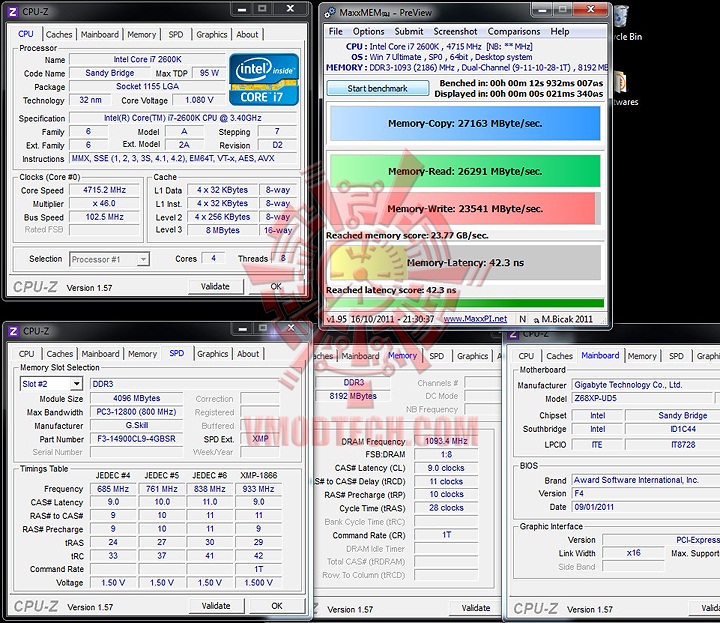Click the Max Bandwidth PC3-12800 field

coord(136,412)
